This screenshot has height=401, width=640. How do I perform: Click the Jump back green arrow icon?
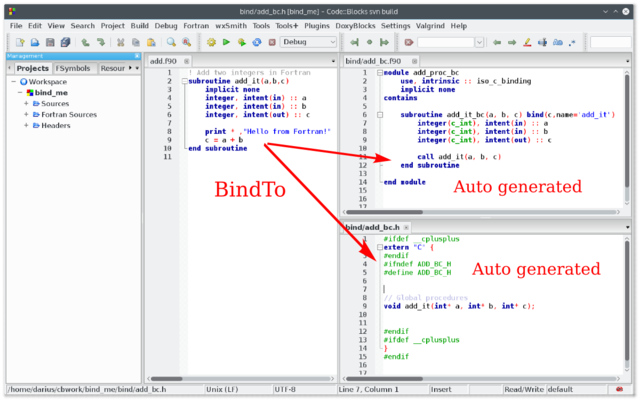tap(354, 42)
